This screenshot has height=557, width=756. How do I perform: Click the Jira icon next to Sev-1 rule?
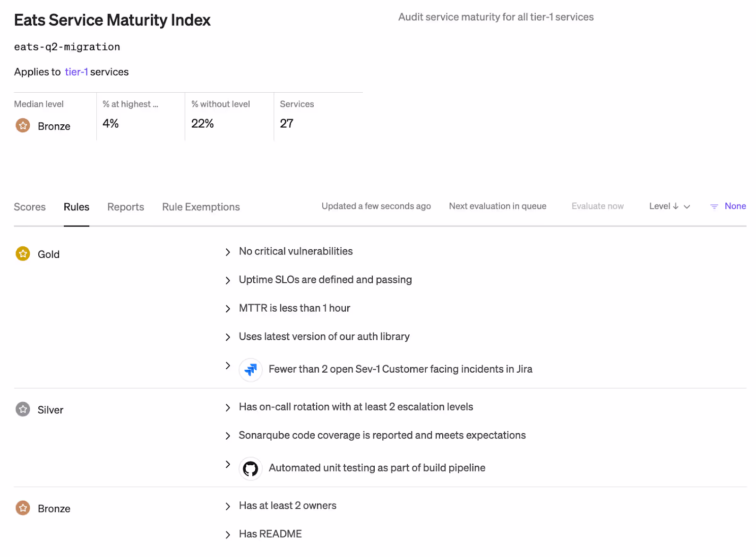[250, 369]
